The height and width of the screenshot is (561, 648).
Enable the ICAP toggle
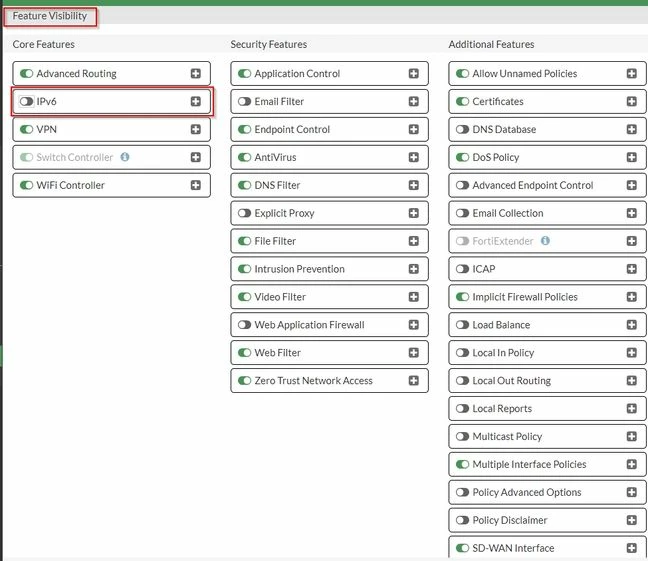click(462, 269)
